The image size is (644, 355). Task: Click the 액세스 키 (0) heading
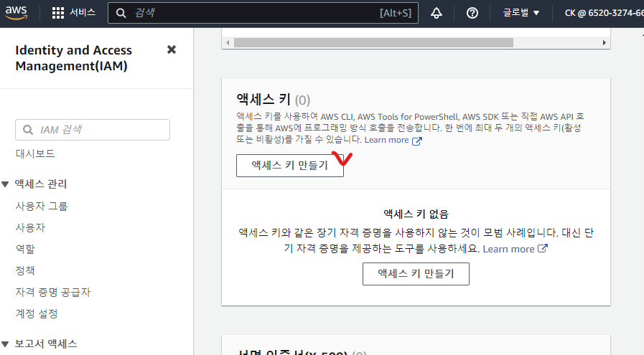(273, 100)
